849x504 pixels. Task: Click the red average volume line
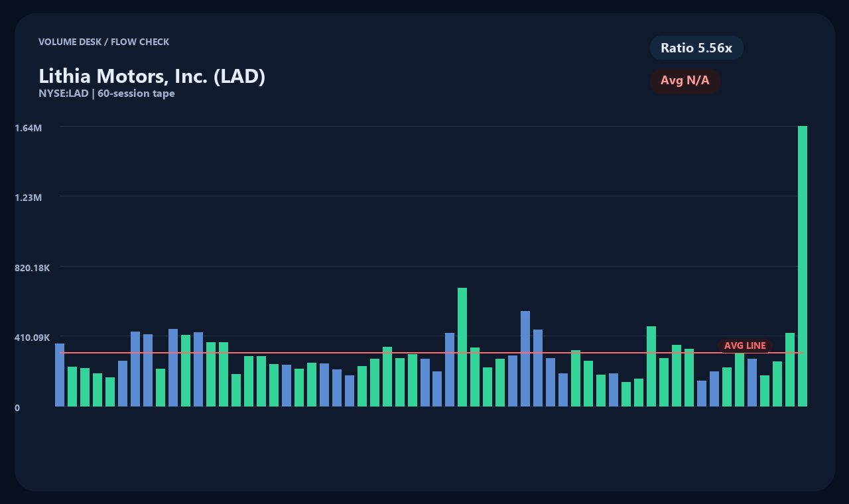[431, 353]
